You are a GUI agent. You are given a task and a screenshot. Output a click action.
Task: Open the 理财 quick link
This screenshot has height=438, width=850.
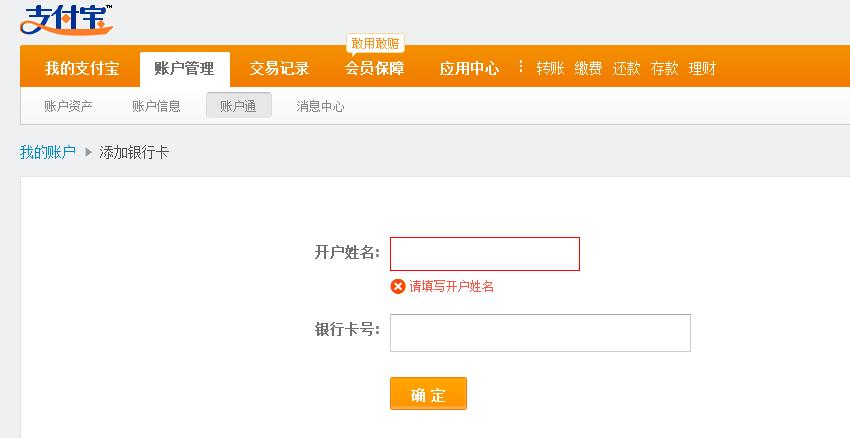coord(702,68)
